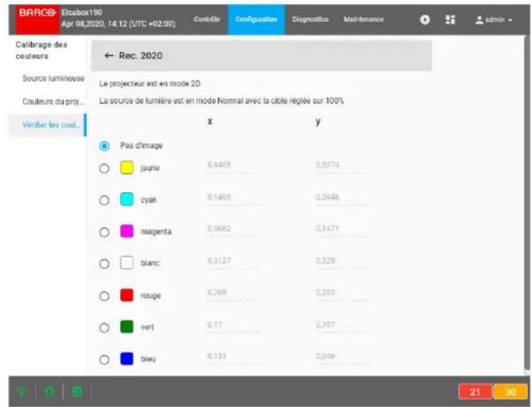Click the cyan color swatch

(x=127, y=199)
